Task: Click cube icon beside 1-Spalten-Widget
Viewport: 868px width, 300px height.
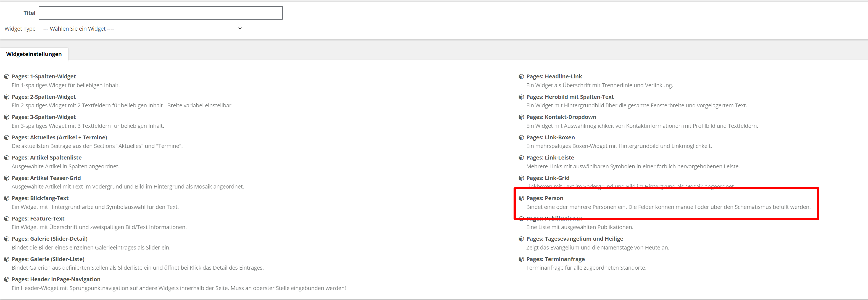Action: pos(6,77)
